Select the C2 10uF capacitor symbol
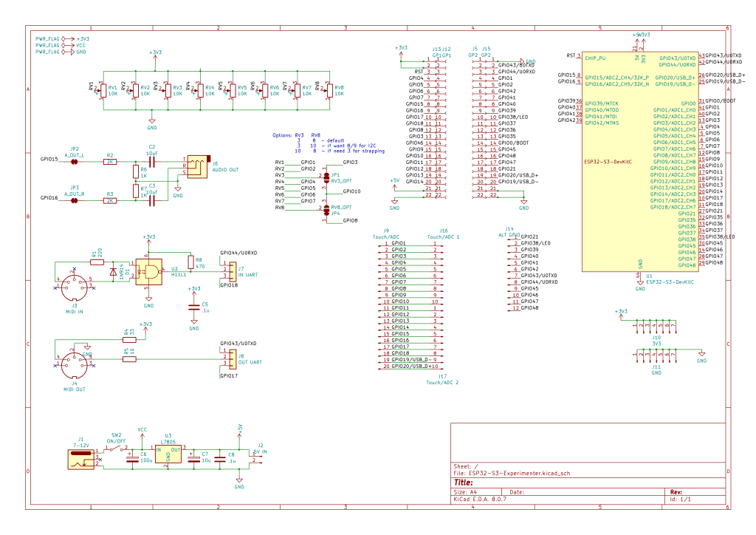The width and height of the screenshot is (756, 535). 153,160
